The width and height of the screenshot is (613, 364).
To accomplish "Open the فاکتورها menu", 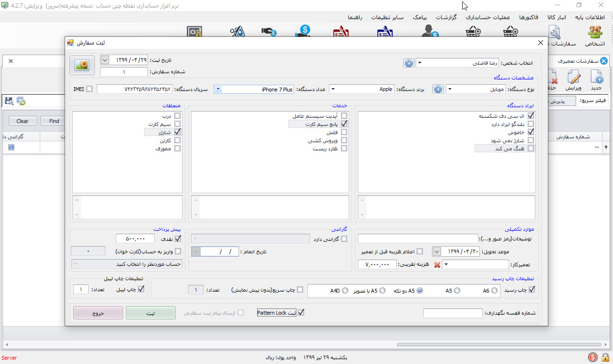I will 529,17.
